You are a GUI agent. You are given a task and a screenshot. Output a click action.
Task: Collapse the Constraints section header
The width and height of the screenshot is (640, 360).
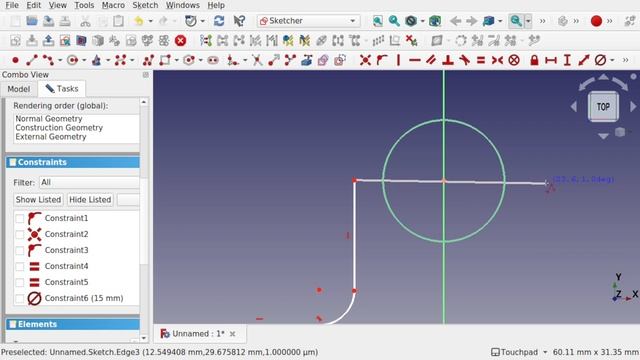[x=73, y=162]
